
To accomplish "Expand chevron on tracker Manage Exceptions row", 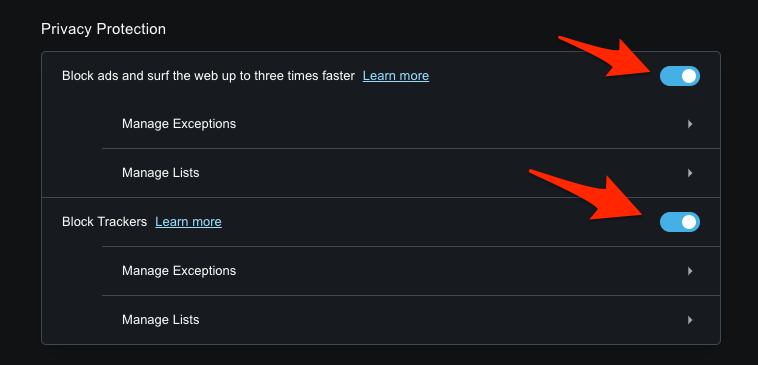I will point(690,271).
